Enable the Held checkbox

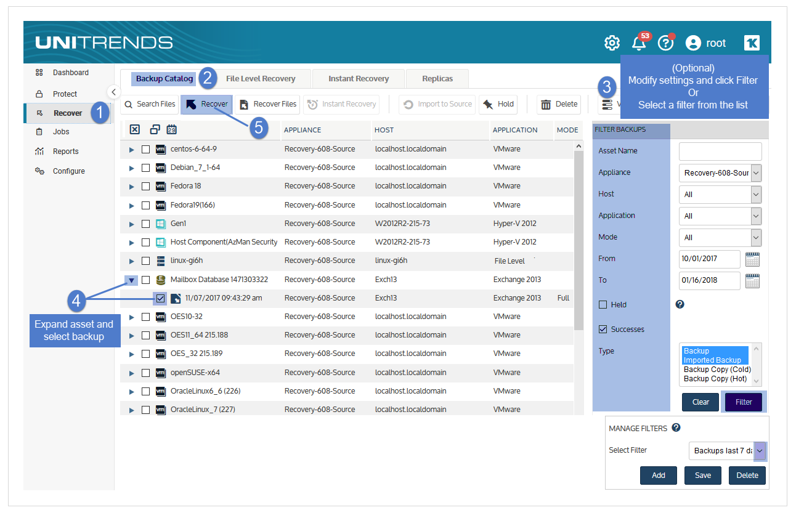click(x=603, y=304)
